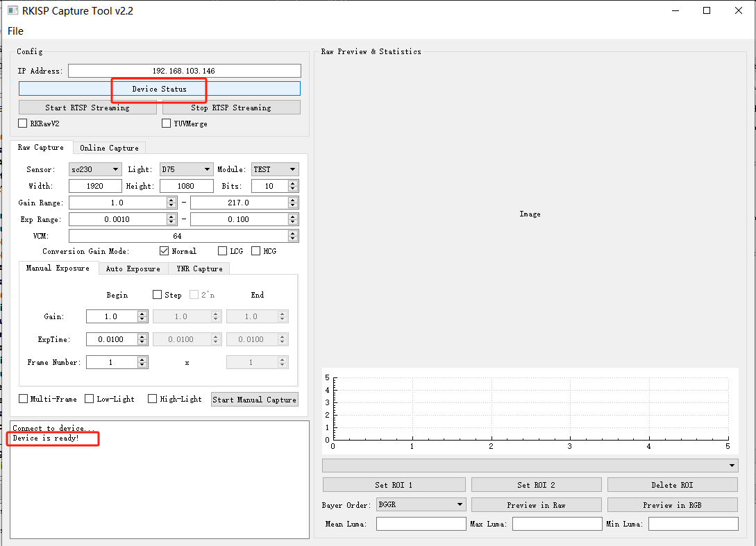Screen dimensions: 756x546
Task: Adjust the VCM spinner arrows
Action: click(293, 236)
